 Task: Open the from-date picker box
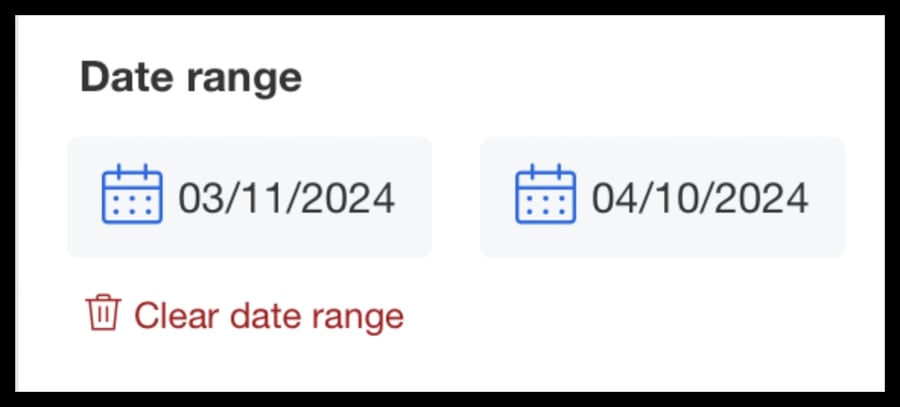249,198
